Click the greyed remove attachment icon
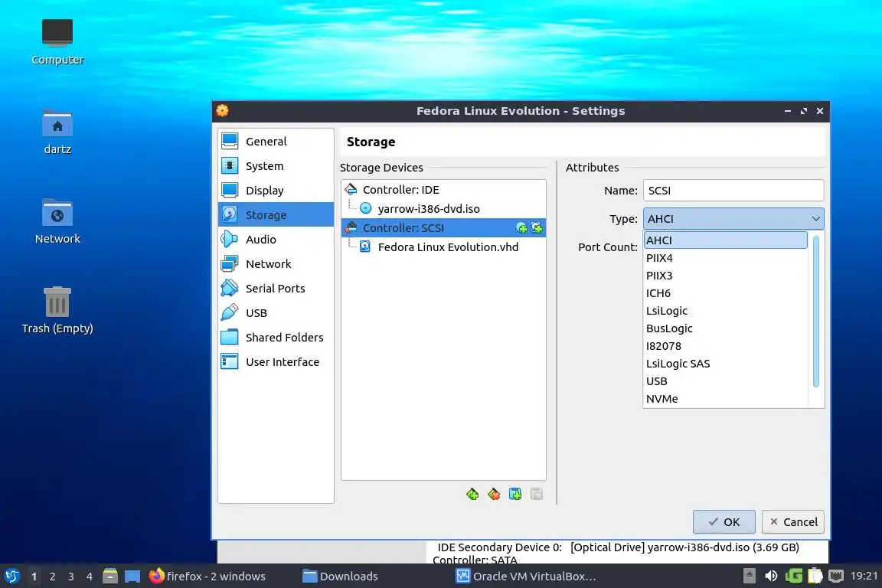Viewport: 882px width, 588px height. tap(537, 494)
